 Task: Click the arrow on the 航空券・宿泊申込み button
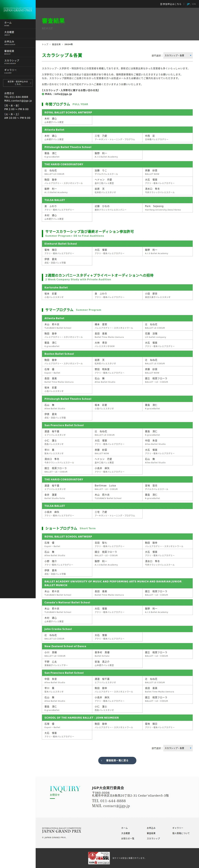pos(31,83)
